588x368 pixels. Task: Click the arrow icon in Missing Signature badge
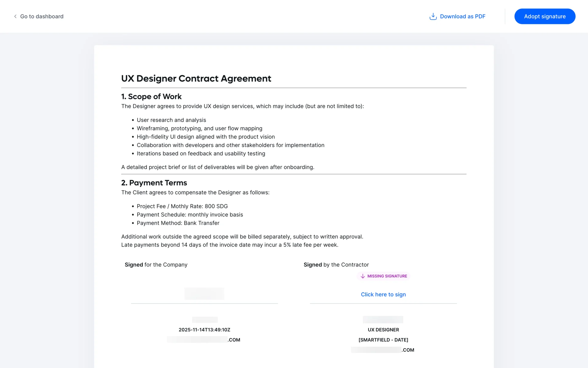tap(363, 276)
